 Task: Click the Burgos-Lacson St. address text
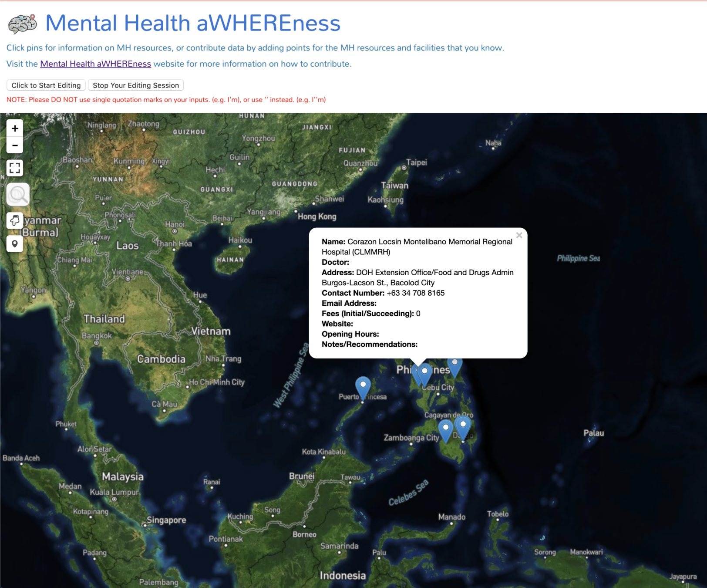[378, 283]
